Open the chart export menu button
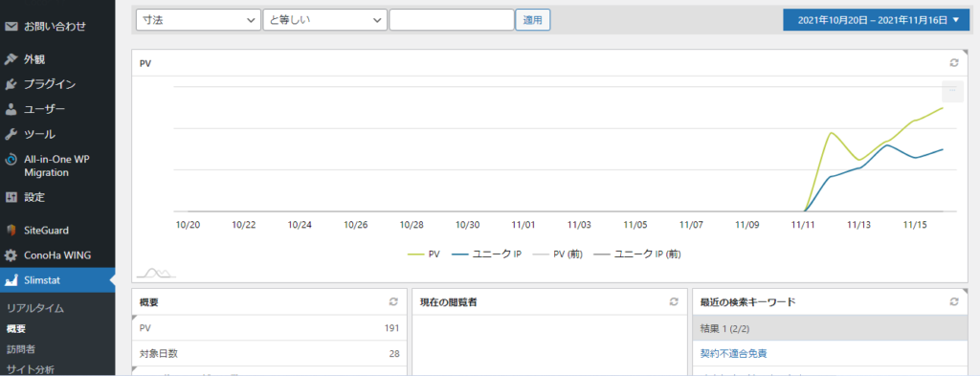The image size is (980, 376). pyautogui.click(x=952, y=91)
